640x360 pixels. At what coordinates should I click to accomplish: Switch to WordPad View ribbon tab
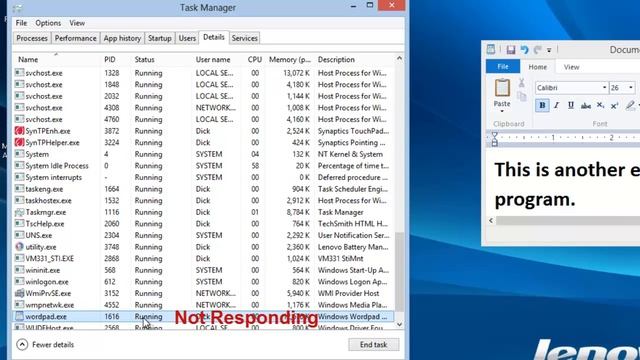[571, 67]
